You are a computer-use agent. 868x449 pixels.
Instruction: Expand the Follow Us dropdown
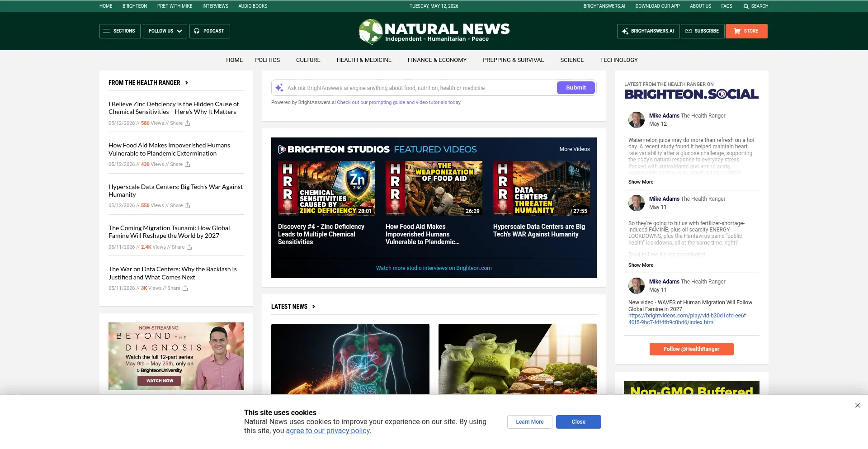[x=165, y=31]
